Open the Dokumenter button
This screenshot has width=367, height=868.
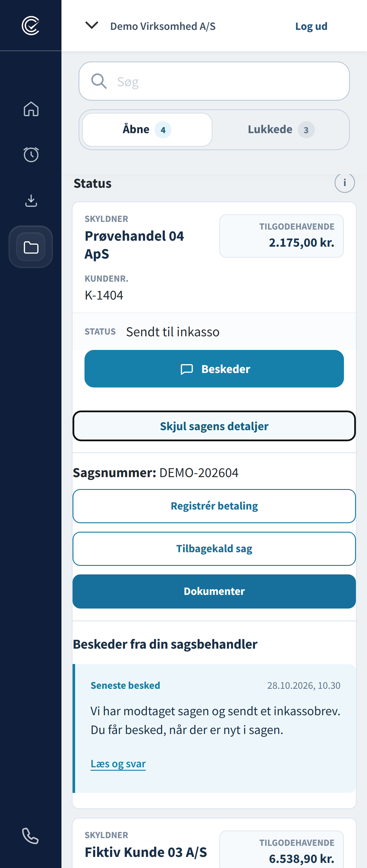click(214, 591)
